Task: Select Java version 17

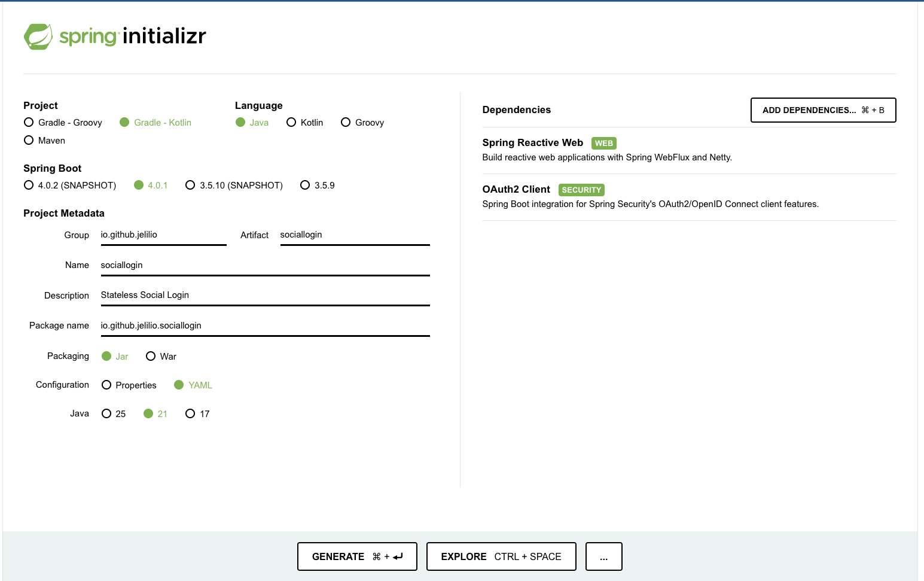Action: 197,414
